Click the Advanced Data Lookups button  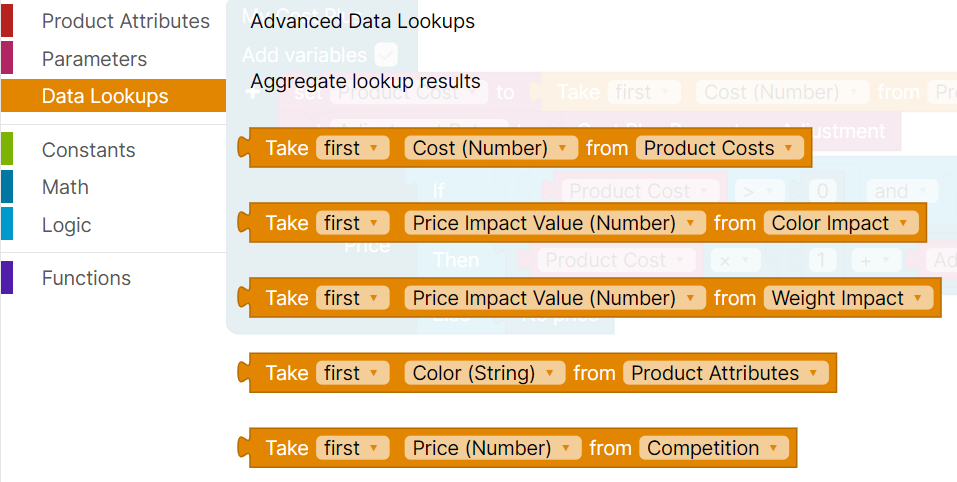(x=362, y=21)
